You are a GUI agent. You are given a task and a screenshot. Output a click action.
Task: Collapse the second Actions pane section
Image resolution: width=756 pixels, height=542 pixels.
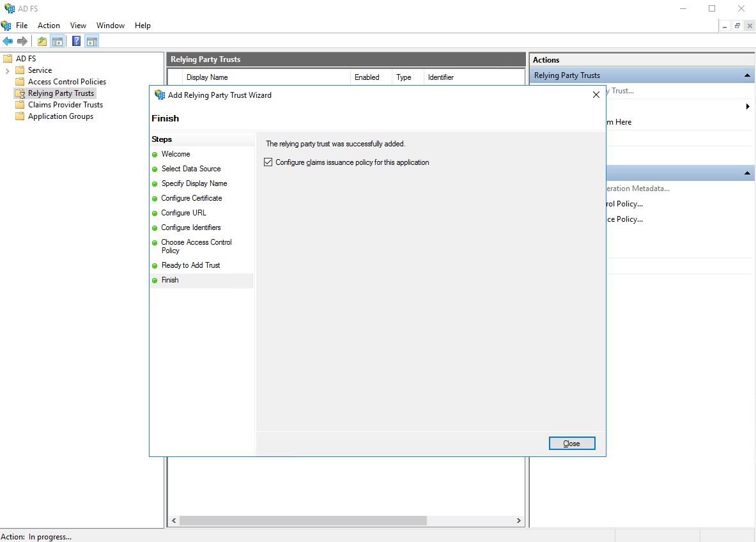point(746,173)
